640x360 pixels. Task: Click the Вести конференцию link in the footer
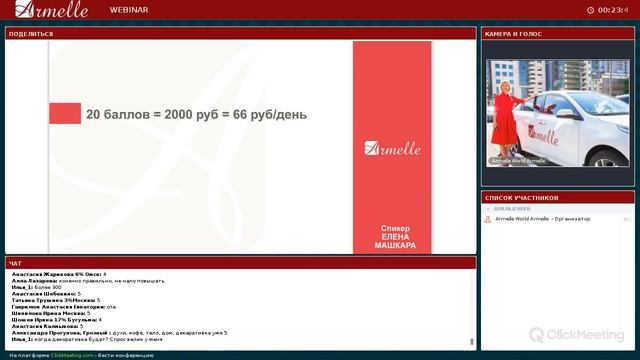(126, 356)
